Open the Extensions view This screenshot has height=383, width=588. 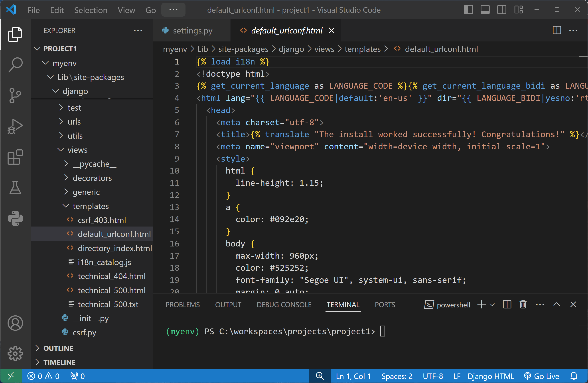click(15, 157)
